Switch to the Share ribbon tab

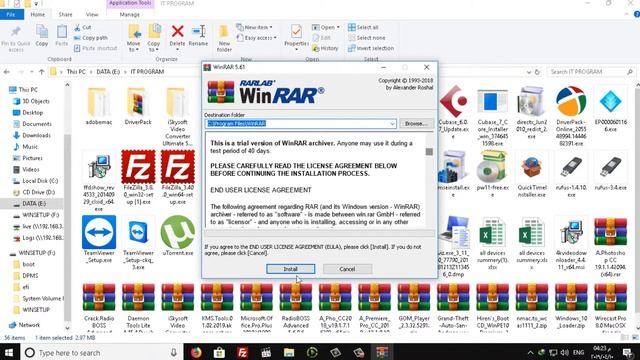click(65, 14)
